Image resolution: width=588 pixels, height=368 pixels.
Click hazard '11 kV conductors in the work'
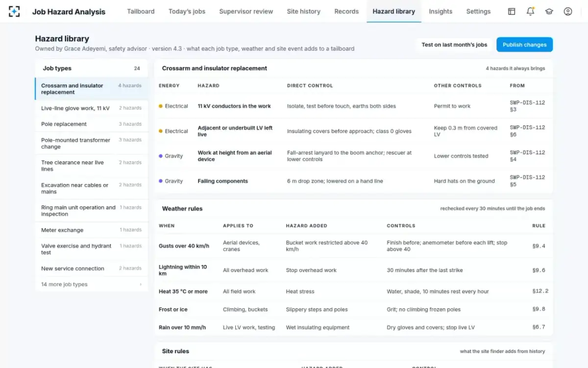[234, 106]
